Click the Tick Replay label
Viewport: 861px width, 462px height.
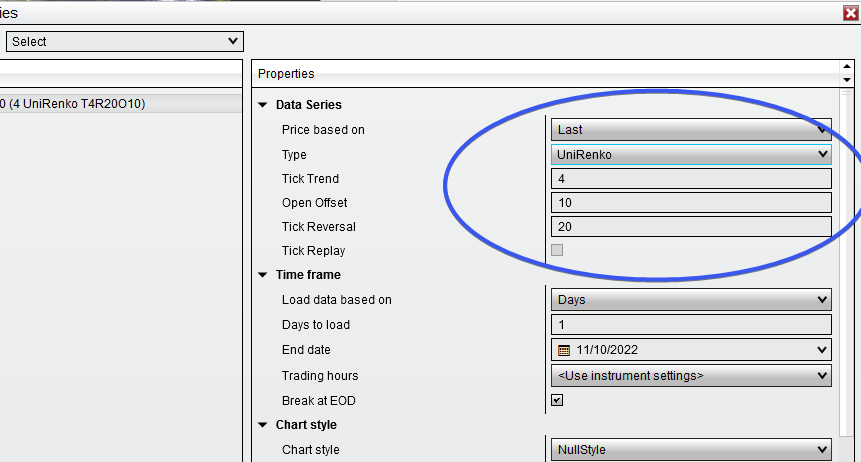pyautogui.click(x=314, y=251)
